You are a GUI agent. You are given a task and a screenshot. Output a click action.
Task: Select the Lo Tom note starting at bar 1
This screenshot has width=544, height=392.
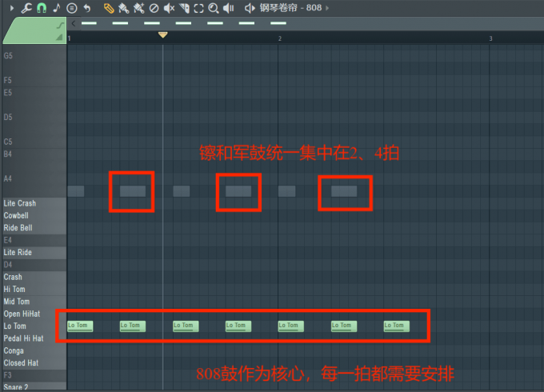(80, 326)
